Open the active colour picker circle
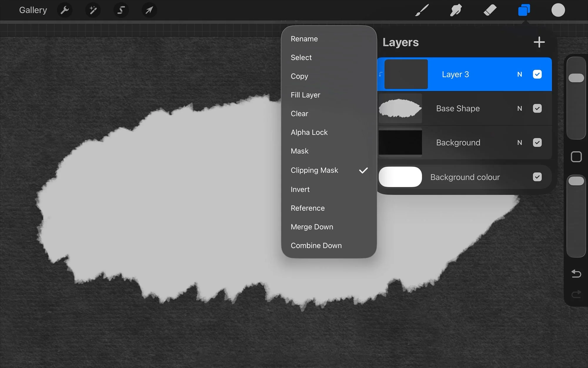Screen dimensions: 588x368 tap(558, 10)
